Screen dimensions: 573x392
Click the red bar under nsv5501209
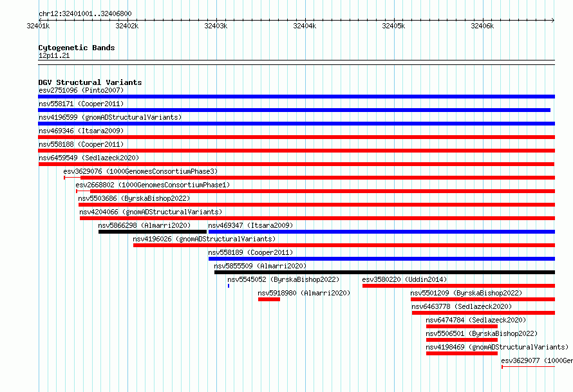coord(483,299)
